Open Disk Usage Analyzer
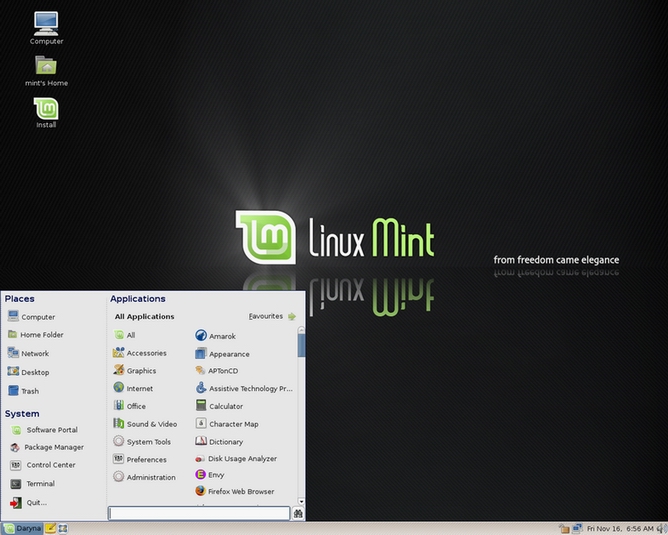 coord(236,458)
